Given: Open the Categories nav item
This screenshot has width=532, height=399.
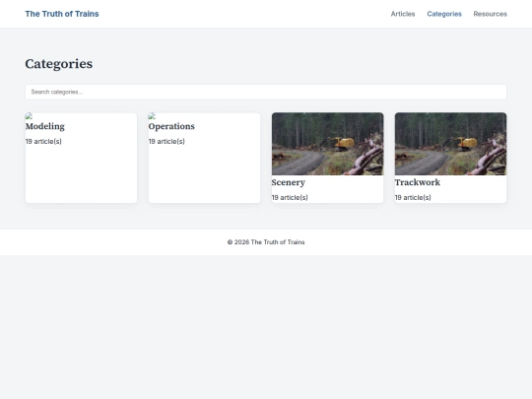Looking at the screenshot, I should (444, 14).
